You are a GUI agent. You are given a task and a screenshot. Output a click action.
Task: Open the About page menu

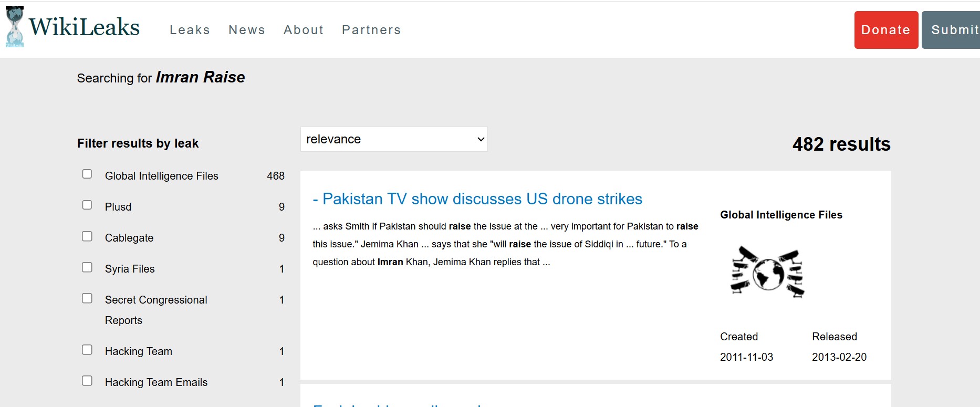point(304,30)
